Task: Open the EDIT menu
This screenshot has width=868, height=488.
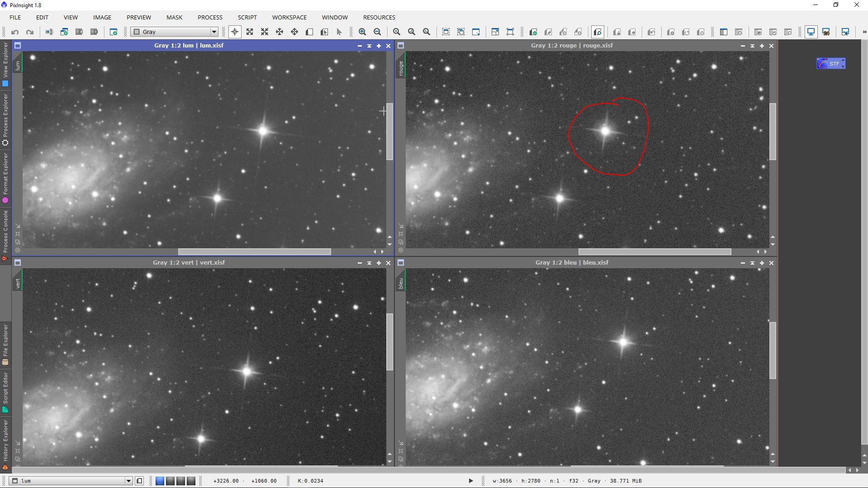Action: pos(42,17)
